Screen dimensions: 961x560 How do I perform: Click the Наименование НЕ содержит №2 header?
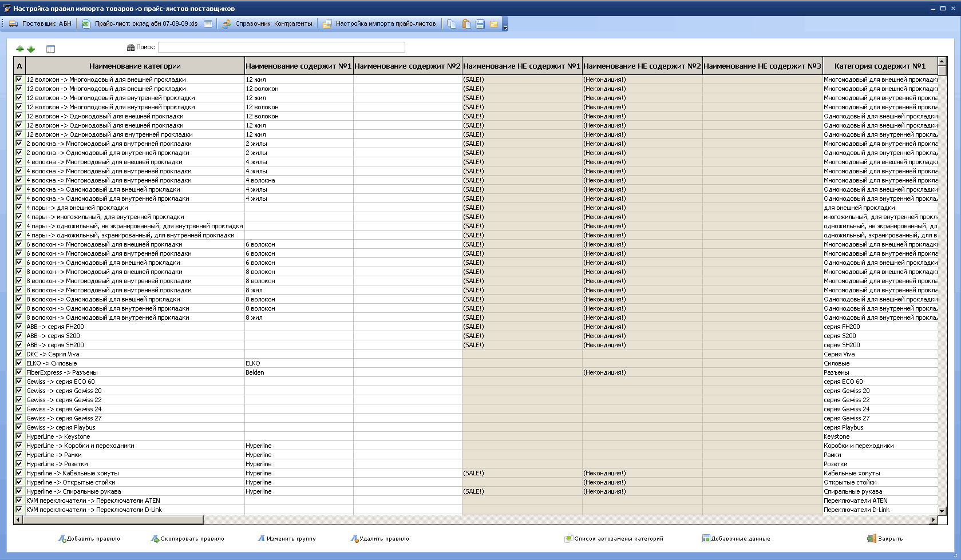[x=642, y=66]
